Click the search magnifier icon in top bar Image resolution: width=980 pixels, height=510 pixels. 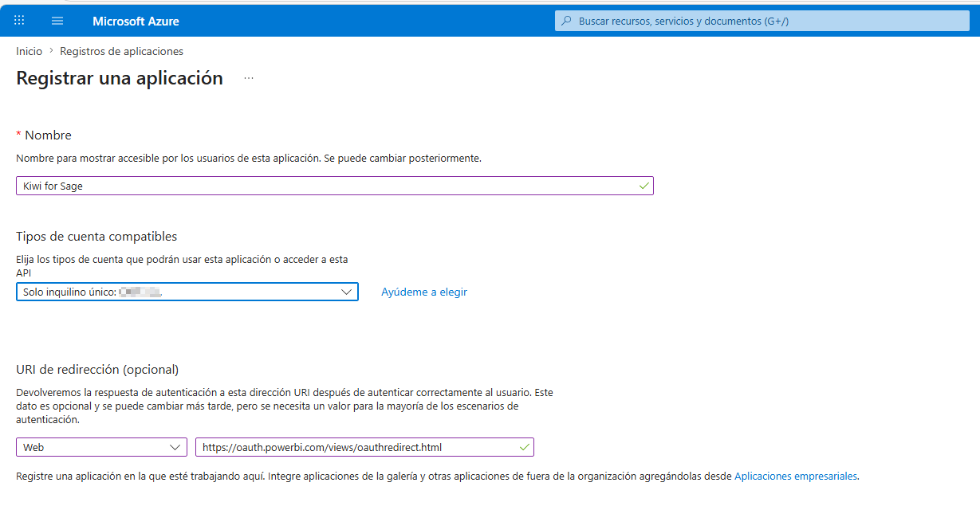click(566, 21)
